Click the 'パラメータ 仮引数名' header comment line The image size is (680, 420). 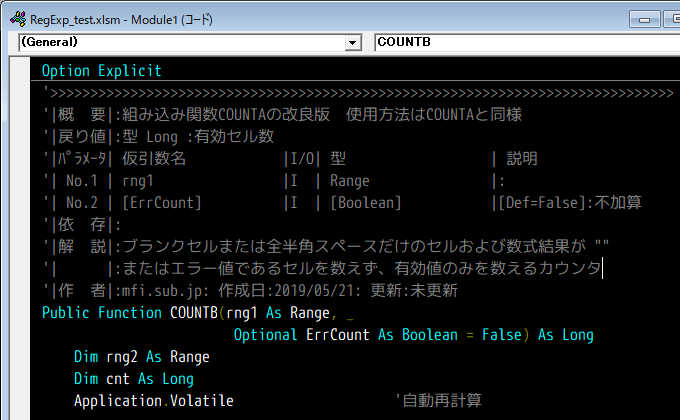click(x=290, y=159)
